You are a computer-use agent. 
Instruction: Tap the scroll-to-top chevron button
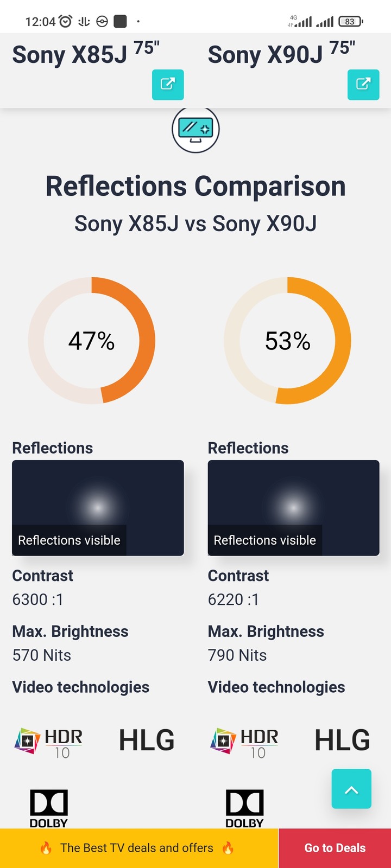point(352,789)
